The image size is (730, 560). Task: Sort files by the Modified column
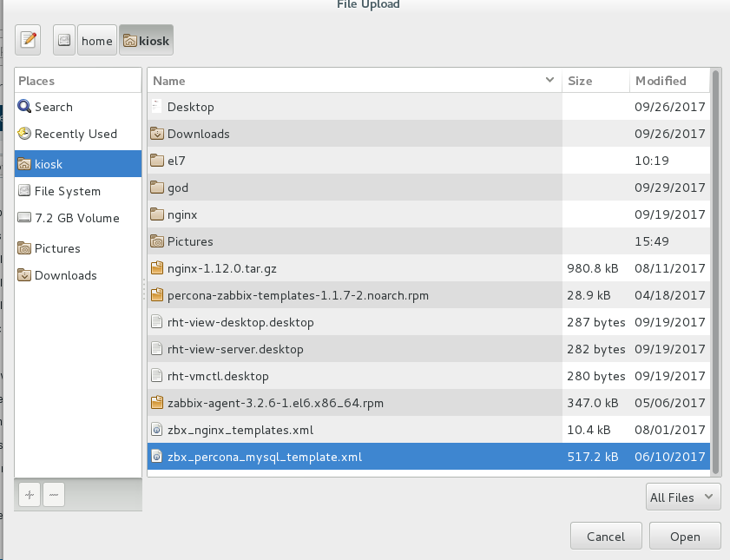point(669,81)
